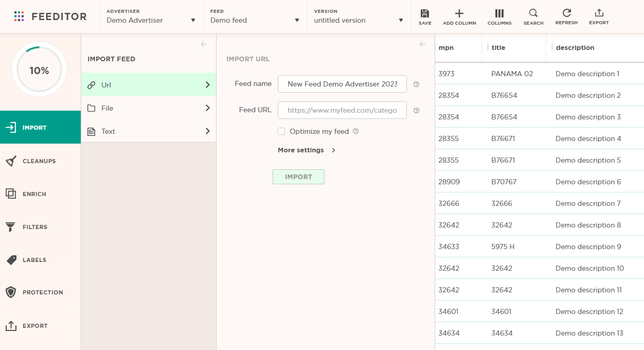Click the B70767 title cell
Image resolution: width=644 pixels, height=350 pixels.
click(x=504, y=182)
